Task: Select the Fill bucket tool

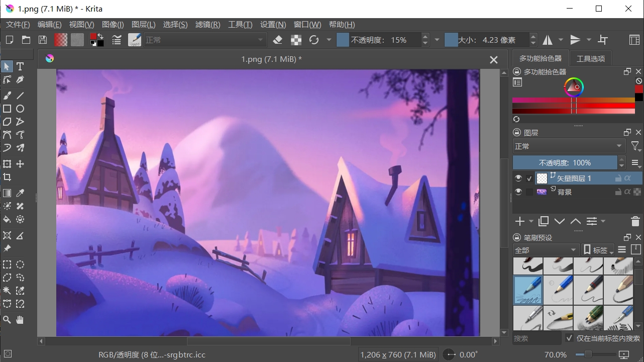Action: click(7, 219)
